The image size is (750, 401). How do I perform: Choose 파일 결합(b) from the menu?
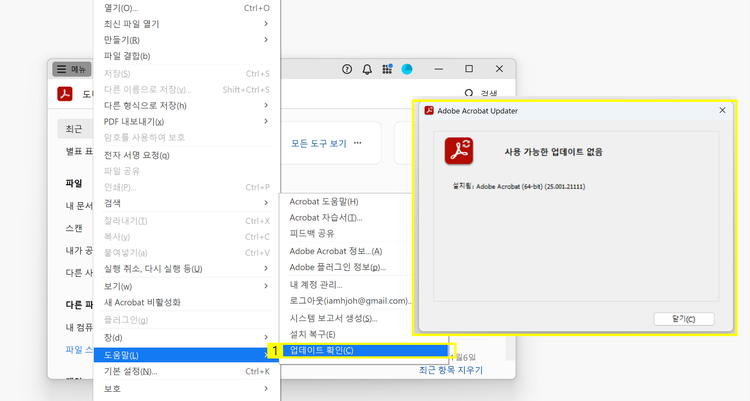coord(187,56)
